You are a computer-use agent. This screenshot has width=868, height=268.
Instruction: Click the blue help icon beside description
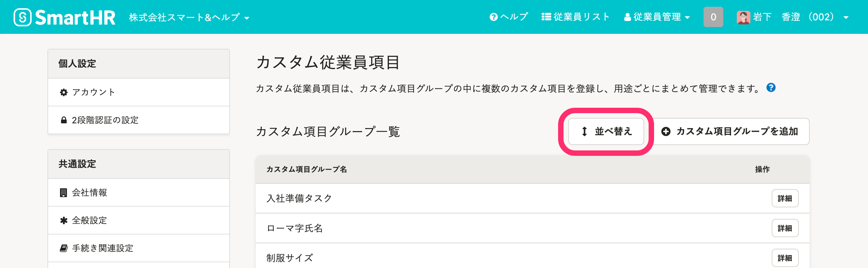[x=771, y=88]
